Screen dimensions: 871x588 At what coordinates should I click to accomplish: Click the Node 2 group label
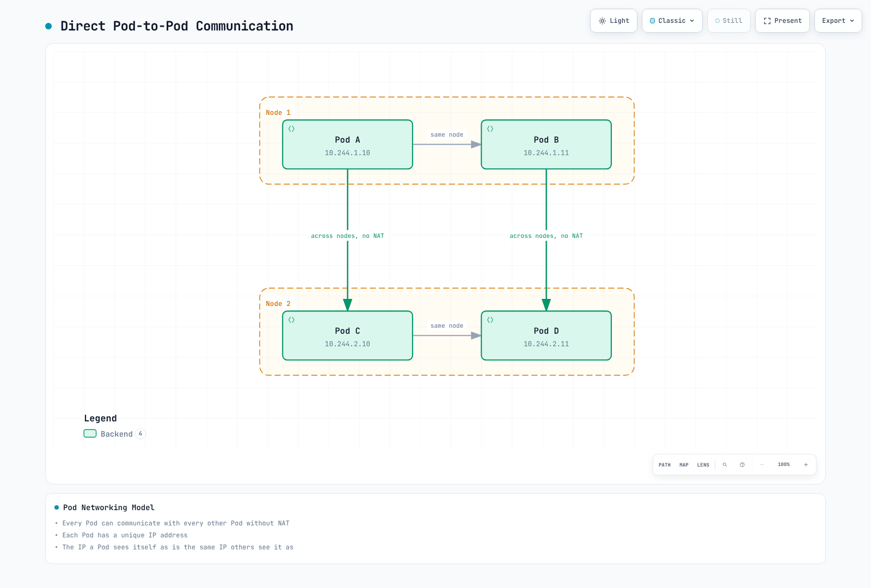click(278, 304)
